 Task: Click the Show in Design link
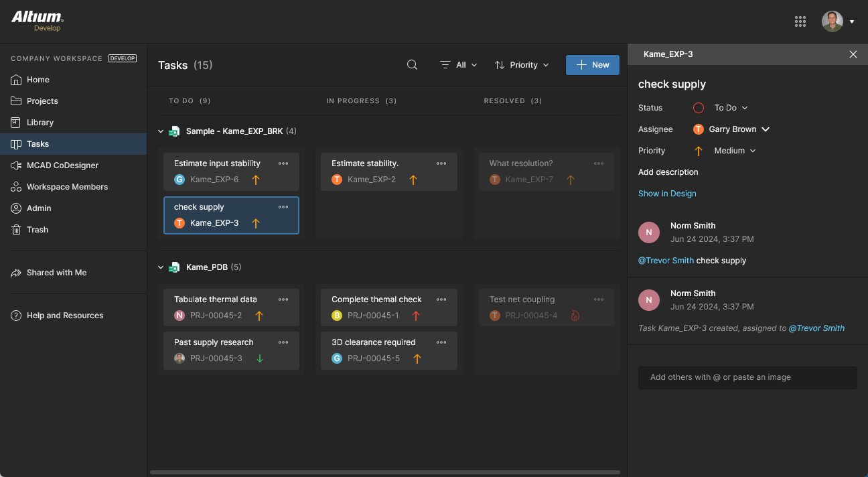667,194
